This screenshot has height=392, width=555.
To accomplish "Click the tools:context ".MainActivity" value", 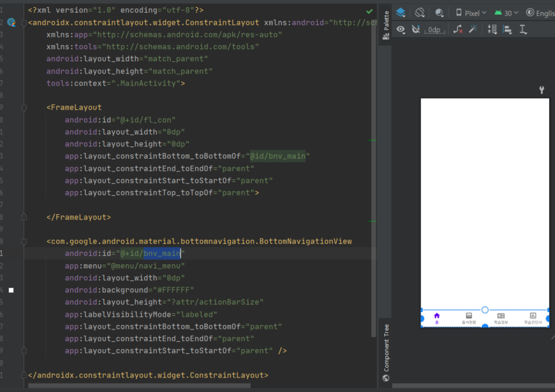I will 146,83.
